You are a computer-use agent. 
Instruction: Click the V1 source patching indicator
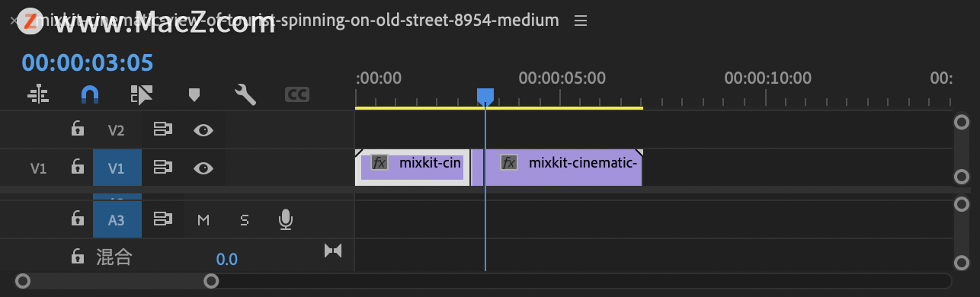click(x=38, y=168)
